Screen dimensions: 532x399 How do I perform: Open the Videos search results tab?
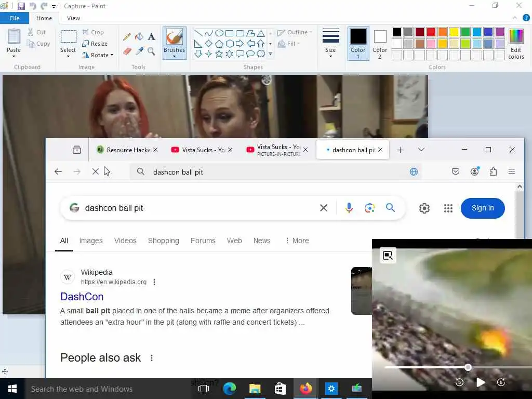pyautogui.click(x=125, y=241)
